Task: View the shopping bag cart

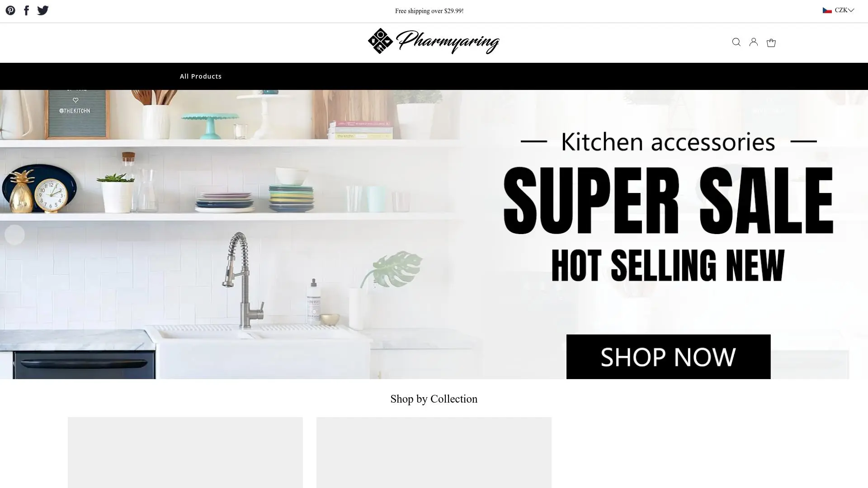Action: (771, 42)
